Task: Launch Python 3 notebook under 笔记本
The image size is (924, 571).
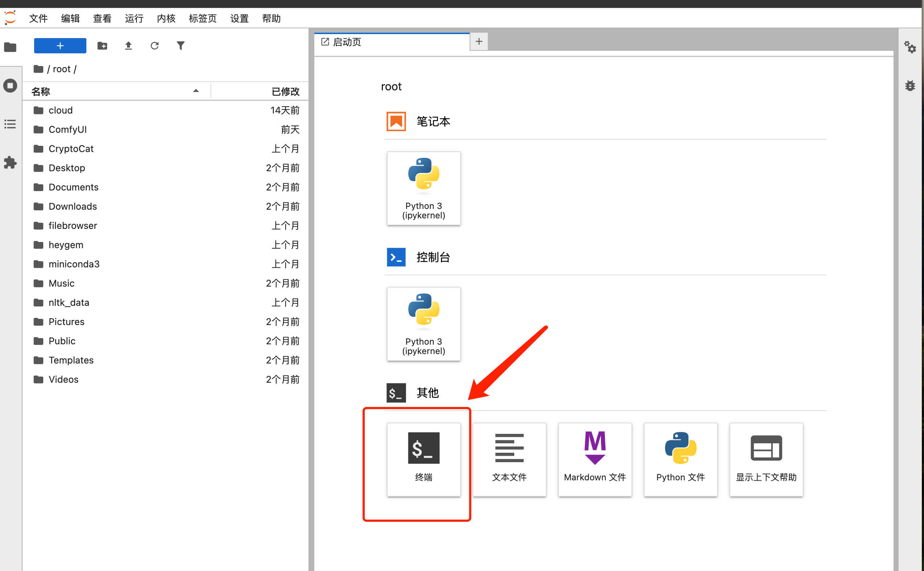Action: (424, 188)
